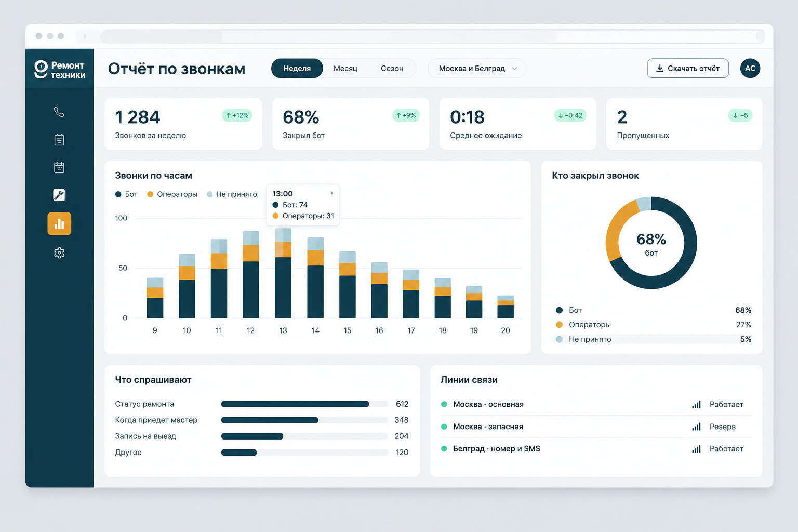Click signal bars icon for Белград line
798x532 pixels.
[x=696, y=448]
